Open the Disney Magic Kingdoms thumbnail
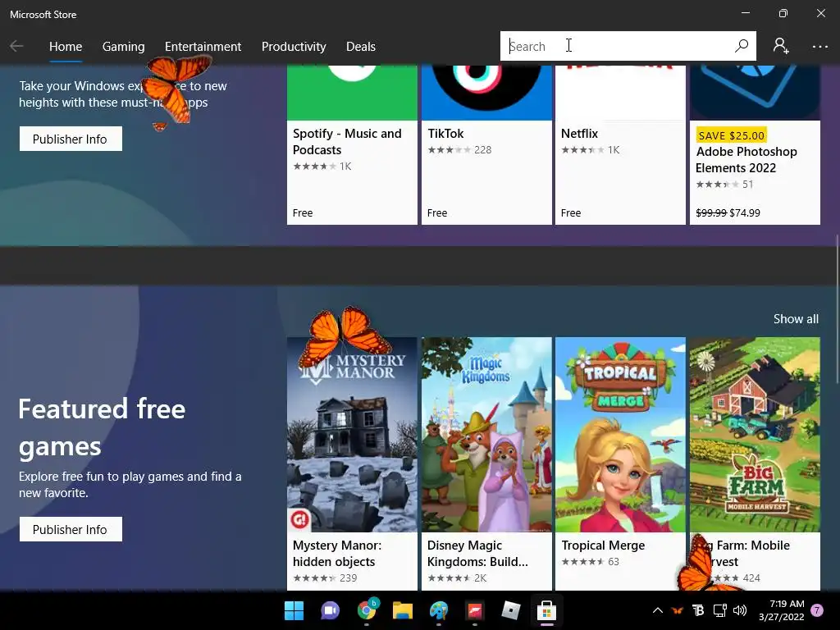This screenshot has height=630, width=840. (x=486, y=435)
